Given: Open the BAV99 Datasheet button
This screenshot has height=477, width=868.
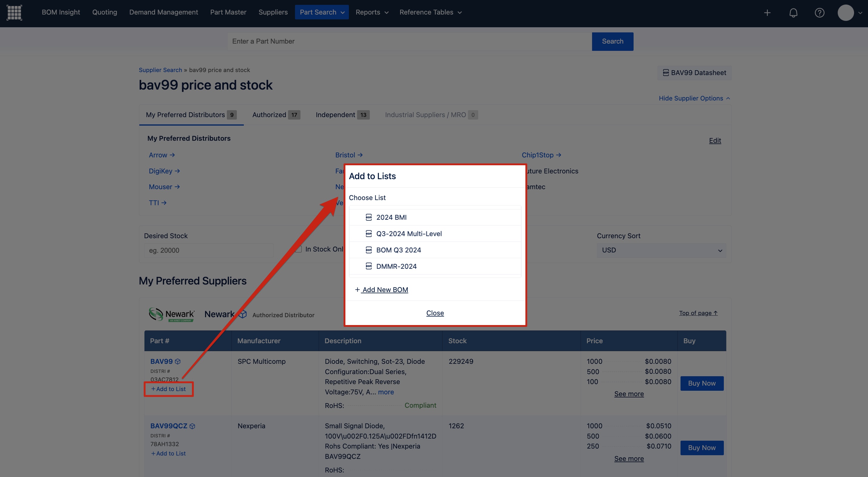Looking at the screenshot, I should 694,73.
